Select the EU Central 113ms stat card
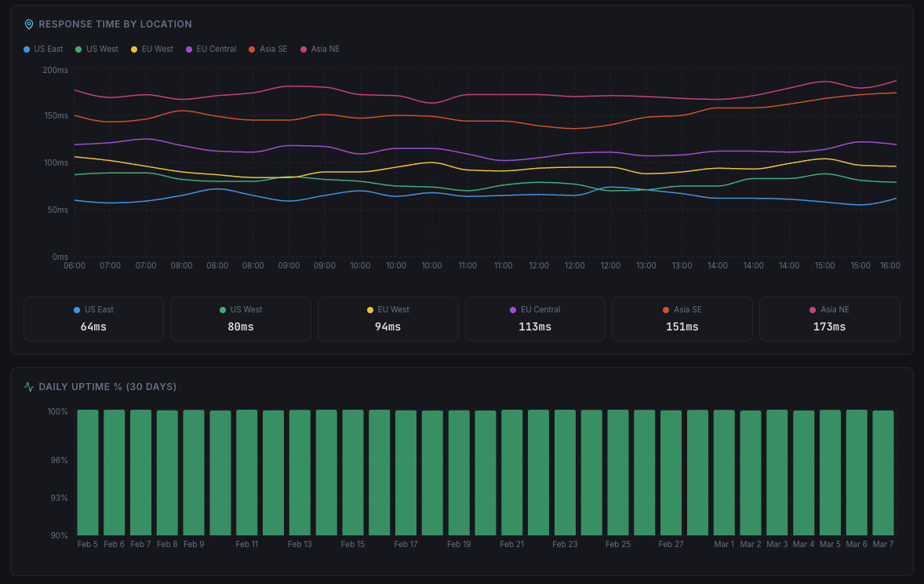 [x=535, y=319]
